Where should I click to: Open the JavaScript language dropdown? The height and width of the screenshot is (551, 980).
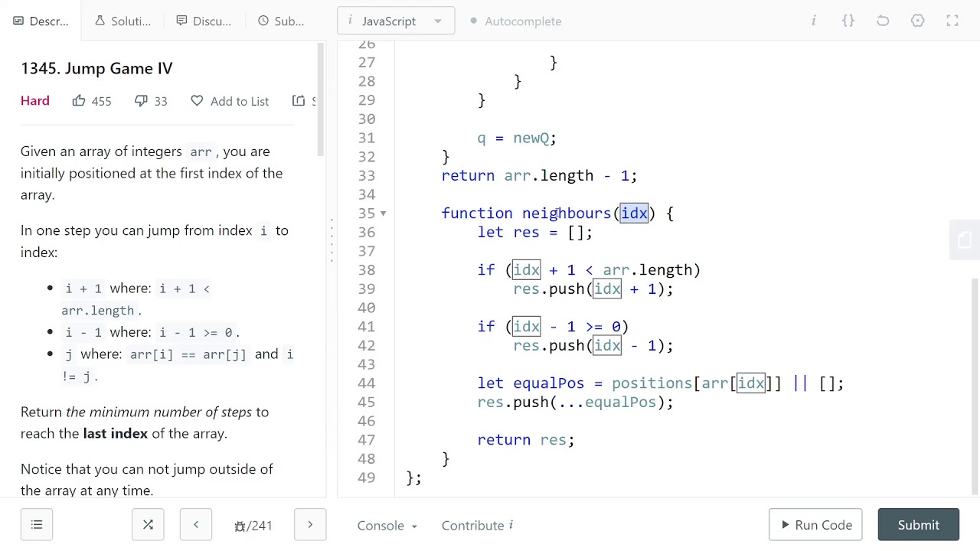pos(396,21)
